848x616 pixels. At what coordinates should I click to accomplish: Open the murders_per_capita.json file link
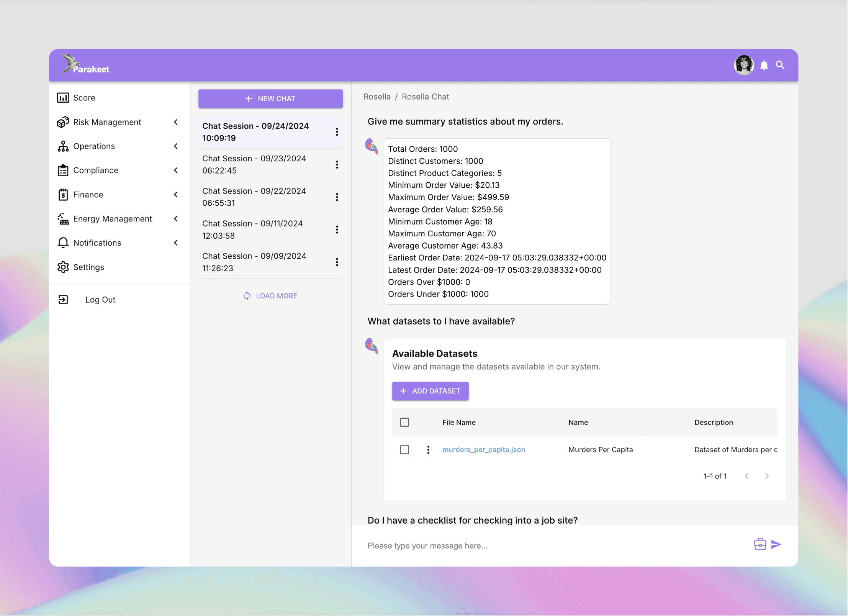pyautogui.click(x=484, y=450)
